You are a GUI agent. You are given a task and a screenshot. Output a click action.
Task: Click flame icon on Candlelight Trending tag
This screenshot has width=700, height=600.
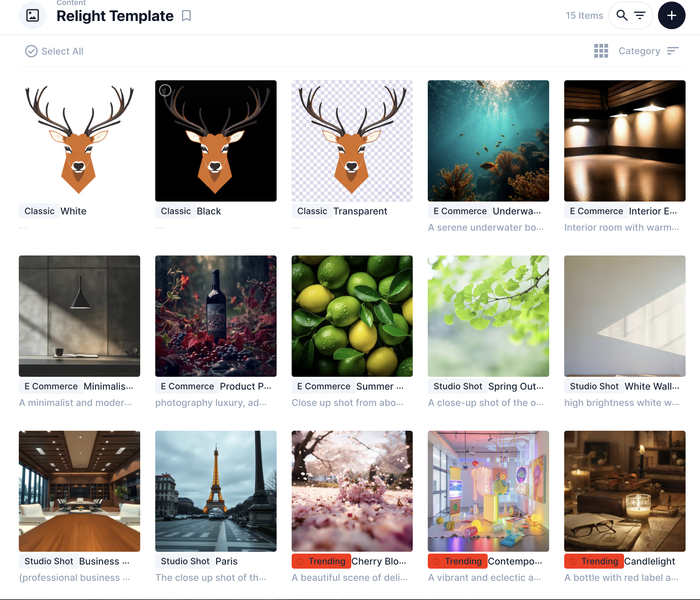point(573,561)
